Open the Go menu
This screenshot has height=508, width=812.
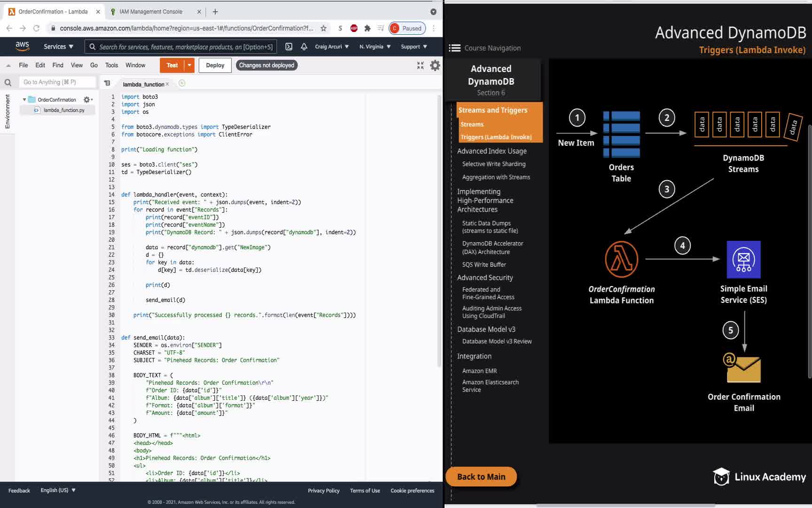click(94, 65)
